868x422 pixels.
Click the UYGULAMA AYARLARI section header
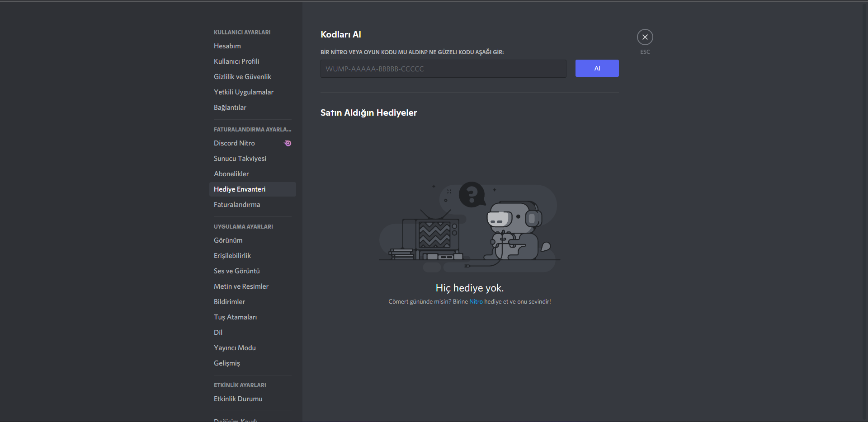pyautogui.click(x=243, y=227)
